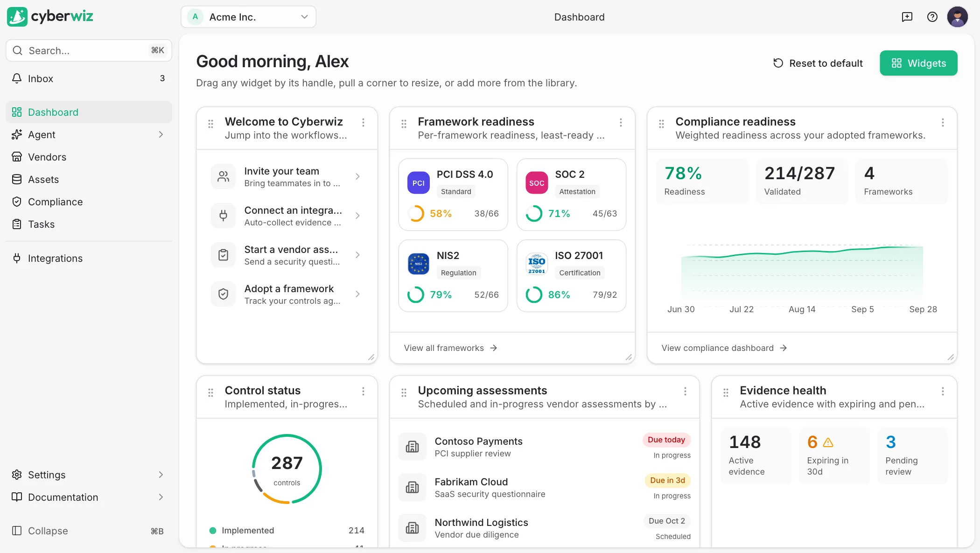This screenshot has height=553, width=980.
Task: Click the Contoso Payments building icon
Action: (x=413, y=447)
